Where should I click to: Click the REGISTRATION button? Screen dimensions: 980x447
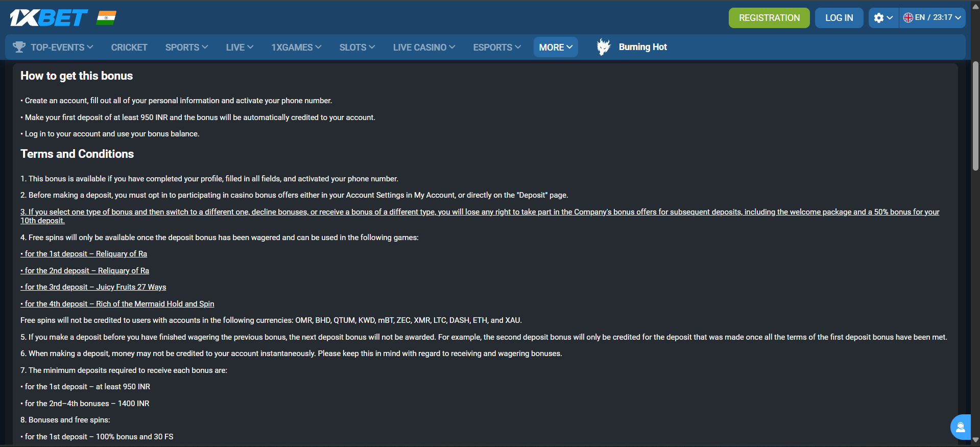769,17
